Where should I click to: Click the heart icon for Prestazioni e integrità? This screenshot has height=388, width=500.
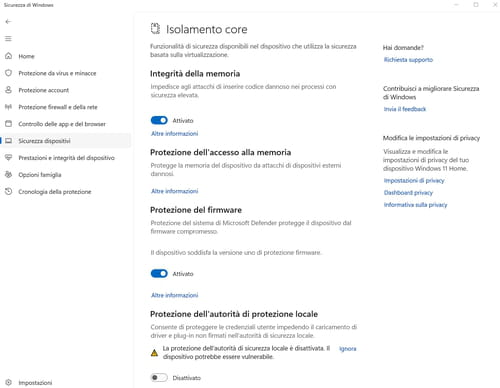9,157
